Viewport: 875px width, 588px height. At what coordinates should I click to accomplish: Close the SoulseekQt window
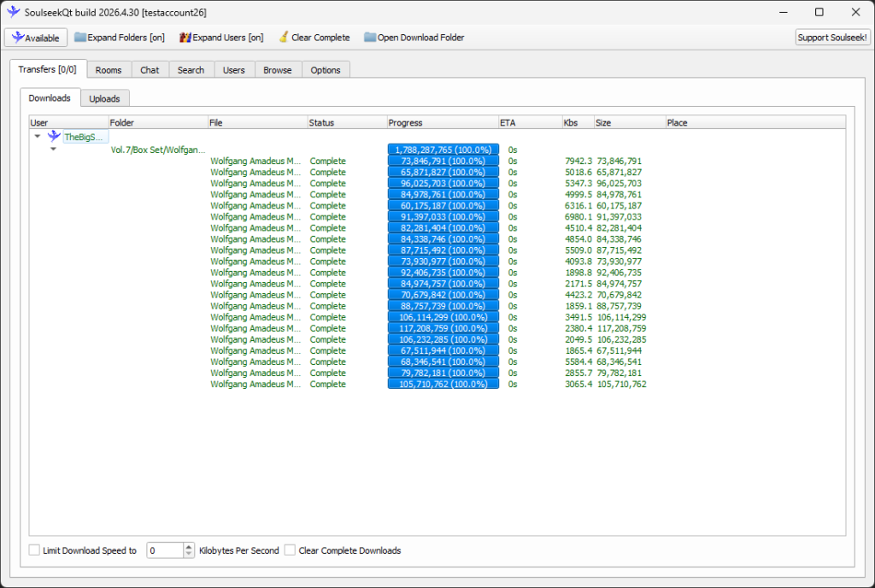click(855, 12)
